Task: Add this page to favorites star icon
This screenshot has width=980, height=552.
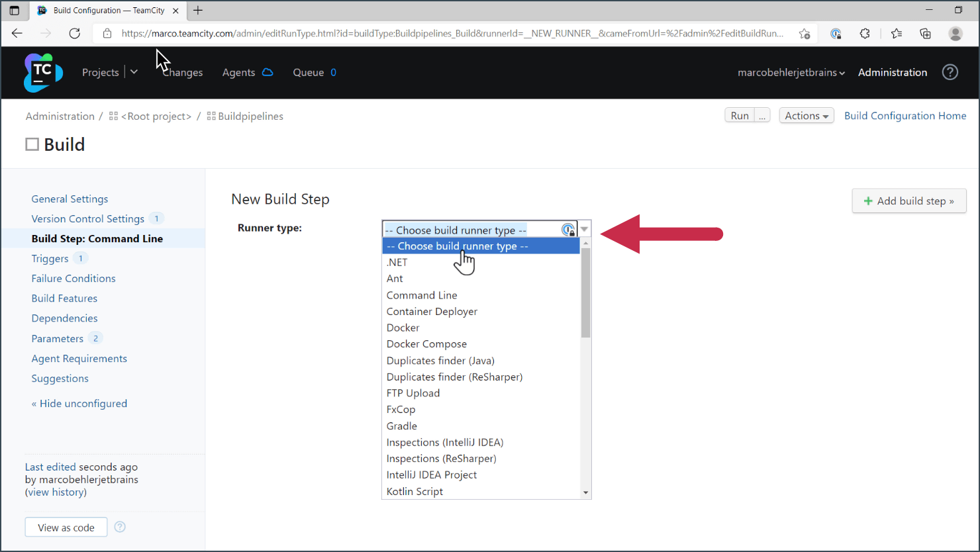Action: tap(804, 33)
